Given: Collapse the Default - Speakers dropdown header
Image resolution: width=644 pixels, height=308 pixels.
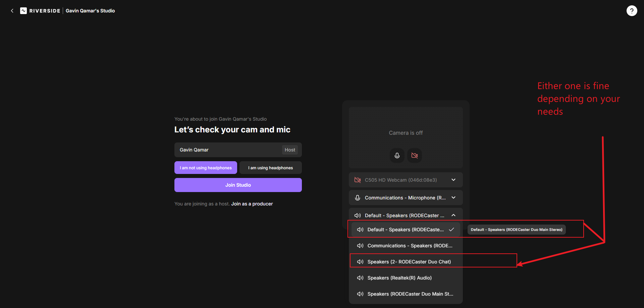Looking at the screenshot, I should 406,215.
